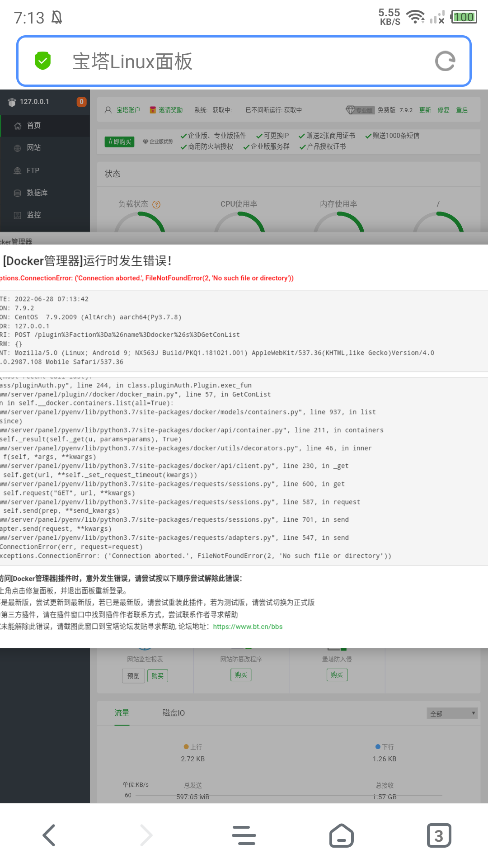488x868 pixels.
Task: Click the monitor icon beside 监控
Action: click(x=18, y=215)
